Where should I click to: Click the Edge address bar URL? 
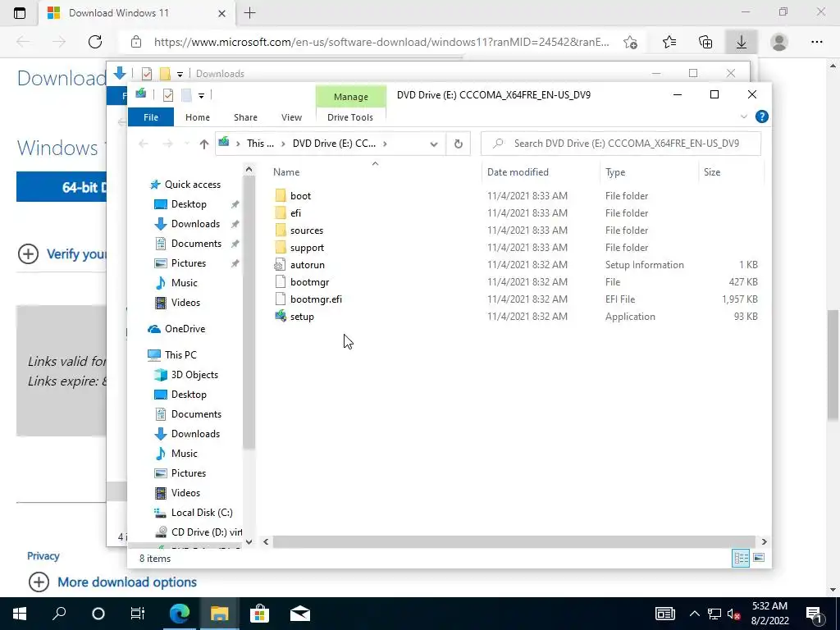[381, 42]
